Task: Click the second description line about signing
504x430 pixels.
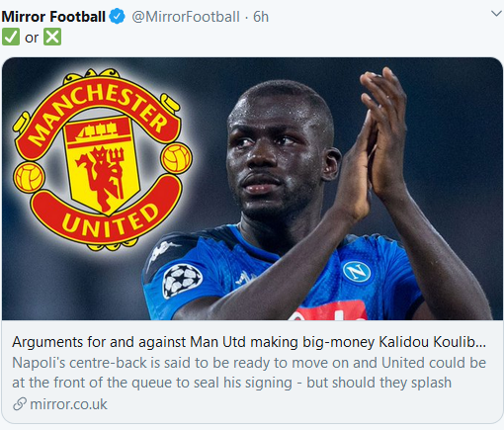Action: pos(231,383)
